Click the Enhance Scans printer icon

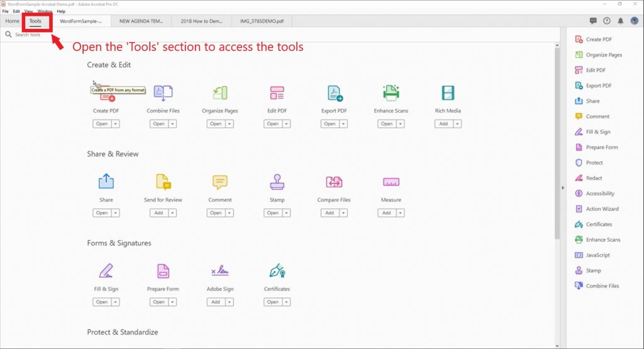[391, 93]
